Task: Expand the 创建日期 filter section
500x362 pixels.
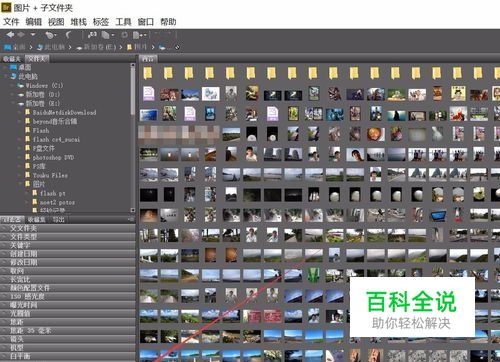Action: coord(68,254)
